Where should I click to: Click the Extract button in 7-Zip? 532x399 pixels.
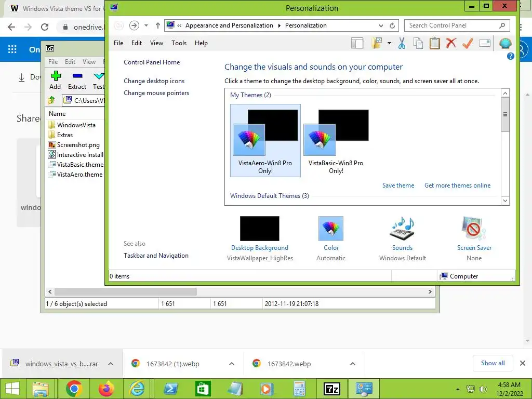[x=77, y=81]
